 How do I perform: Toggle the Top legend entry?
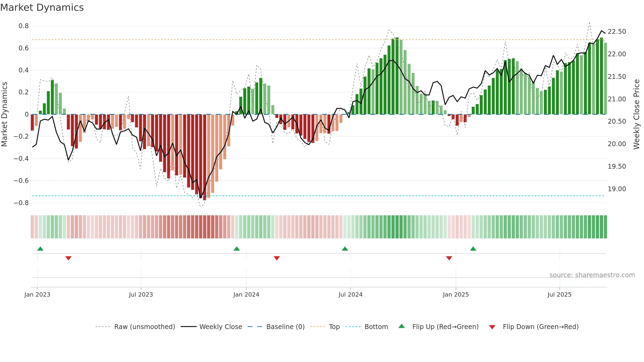pyautogui.click(x=325, y=327)
